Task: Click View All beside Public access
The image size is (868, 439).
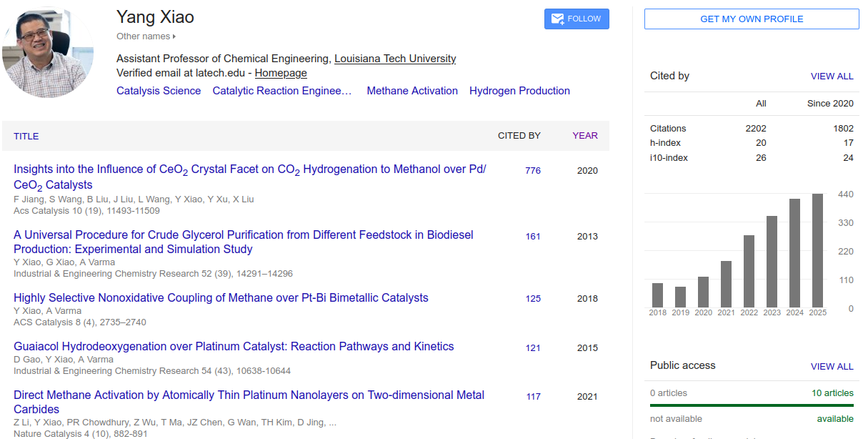Action: (x=832, y=366)
